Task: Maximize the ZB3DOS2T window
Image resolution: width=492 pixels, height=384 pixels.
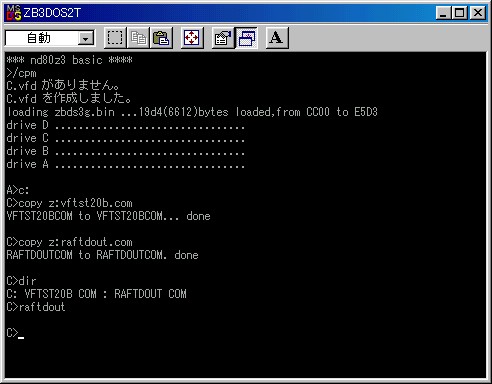Action: tap(460, 13)
